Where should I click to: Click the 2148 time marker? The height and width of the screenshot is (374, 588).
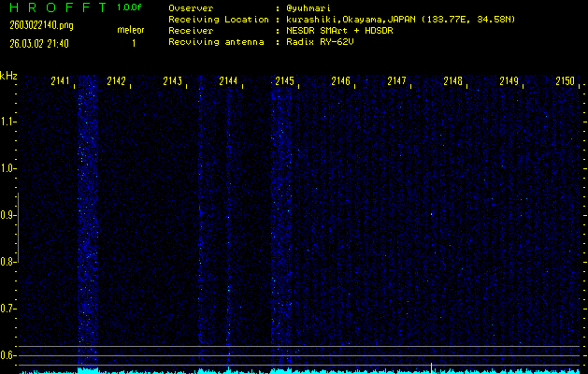[x=453, y=81]
